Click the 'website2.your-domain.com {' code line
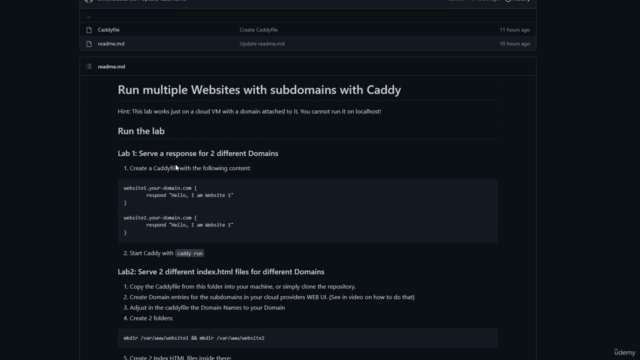The width and height of the screenshot is (640, 360). [x=160, y=218]
